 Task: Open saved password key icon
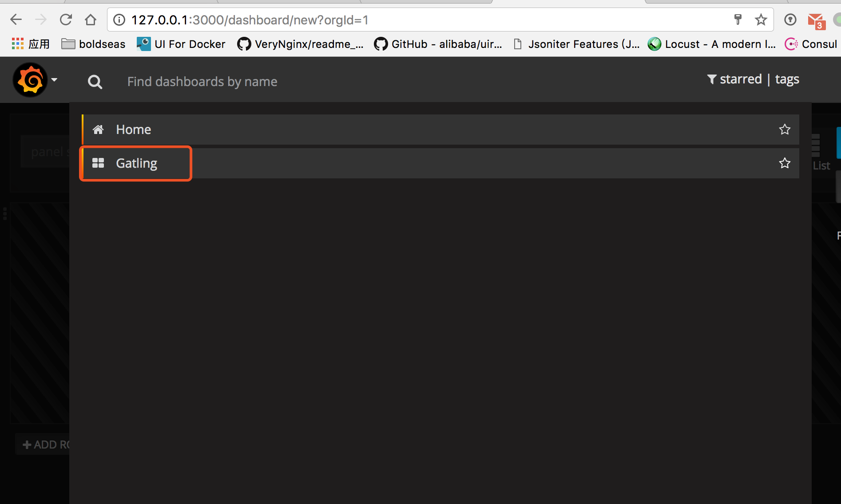coord(738,20)
